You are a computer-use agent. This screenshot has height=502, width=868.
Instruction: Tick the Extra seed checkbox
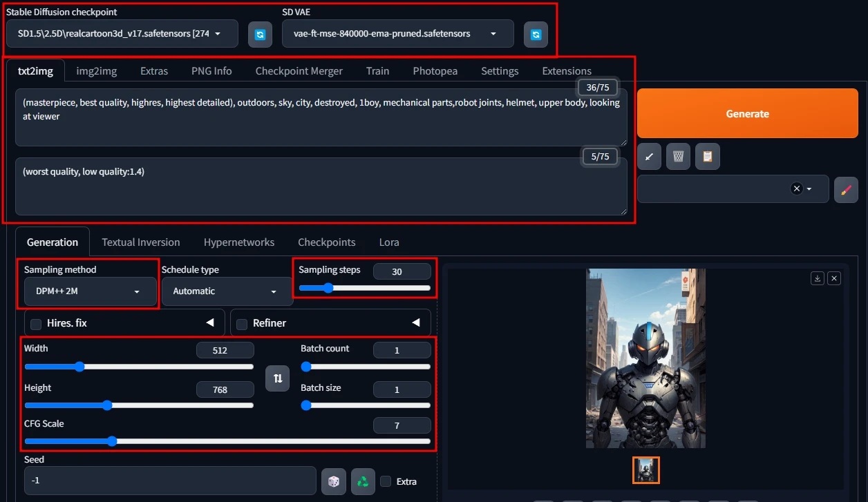386,481
